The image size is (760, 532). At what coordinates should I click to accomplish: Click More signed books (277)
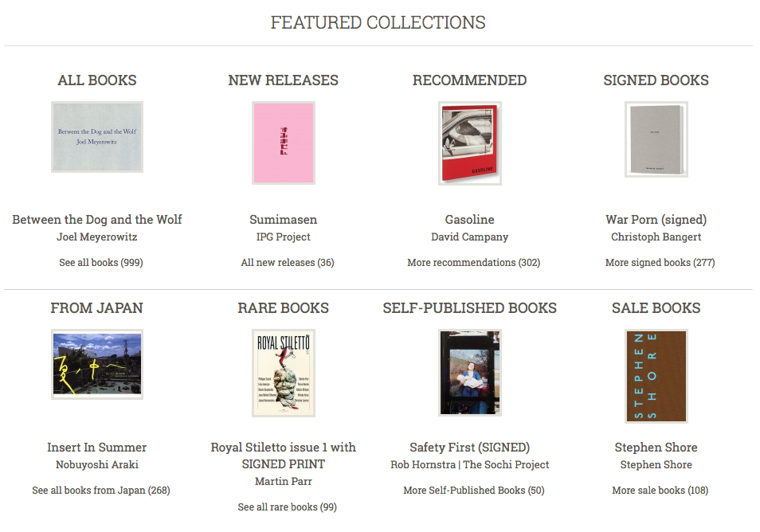(x=660, y=262)
